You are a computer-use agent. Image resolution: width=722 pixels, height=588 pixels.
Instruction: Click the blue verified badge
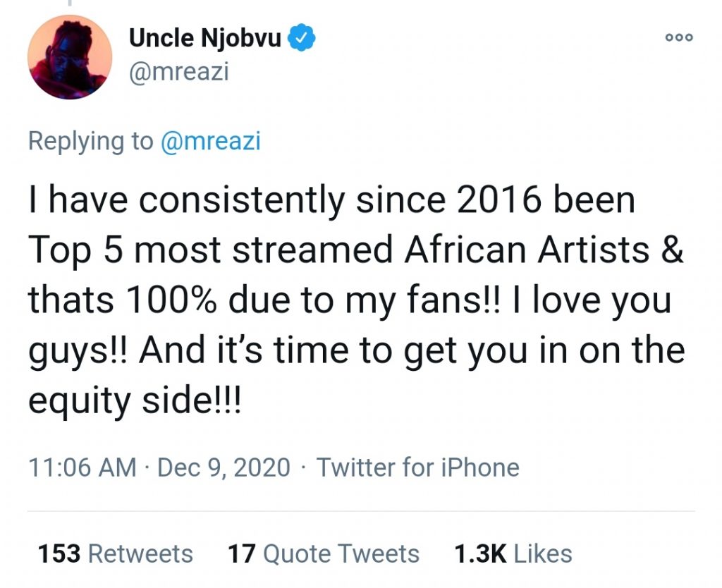pyautogui.click(x=304, y=39)
